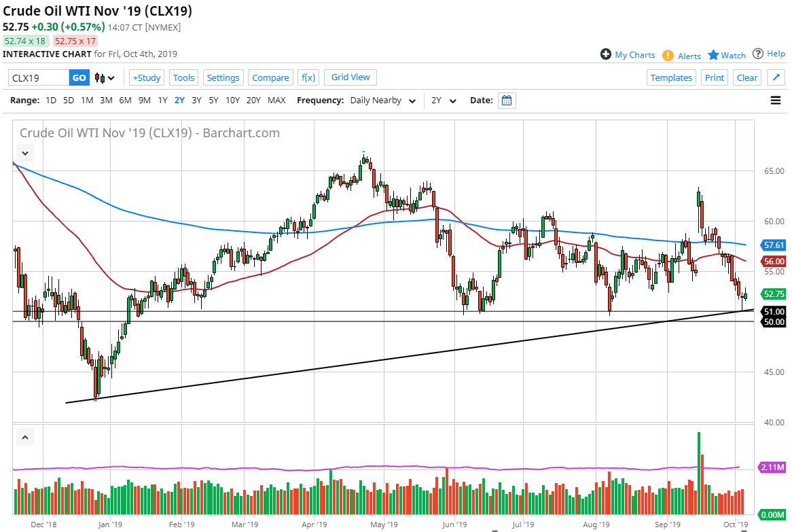The image size is (792, 532).
Task: Click the Templates button
Action: tap(671, 77)
